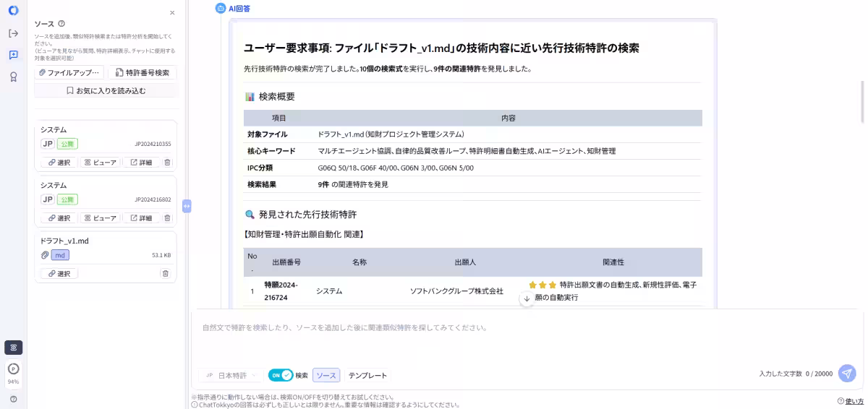Open the help icon at sidebar bottom

point(14,399)
